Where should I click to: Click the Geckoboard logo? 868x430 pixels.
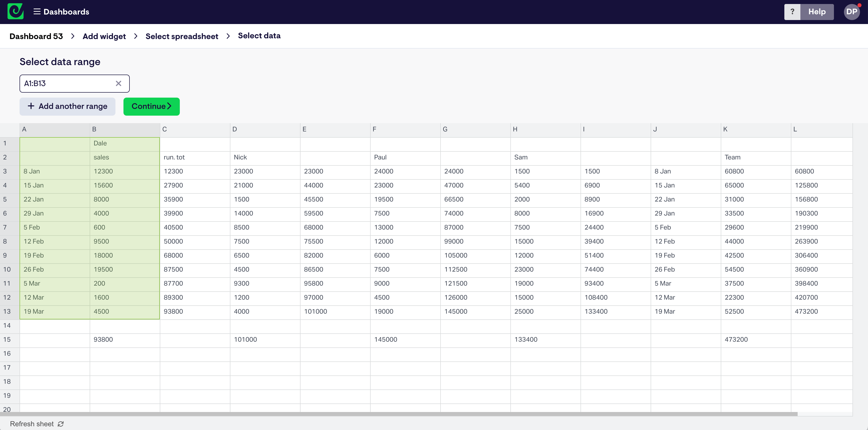tap(15, 12)
